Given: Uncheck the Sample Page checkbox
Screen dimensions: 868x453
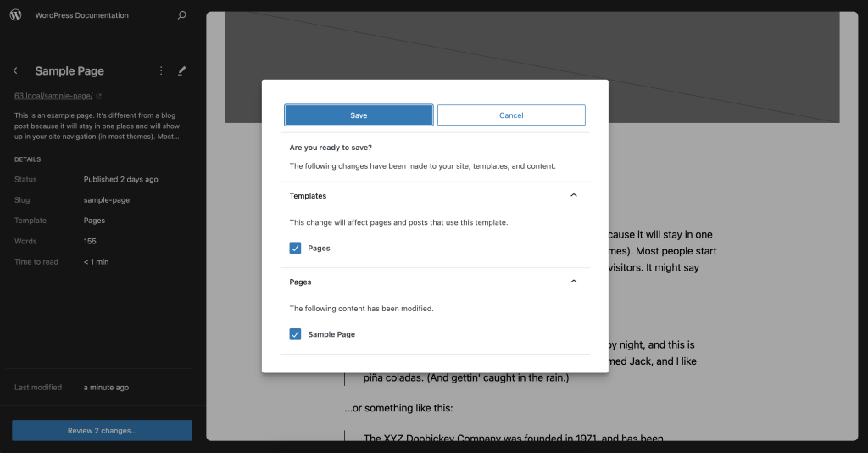Looking at the screenshot, I should (x=295, y=334).
